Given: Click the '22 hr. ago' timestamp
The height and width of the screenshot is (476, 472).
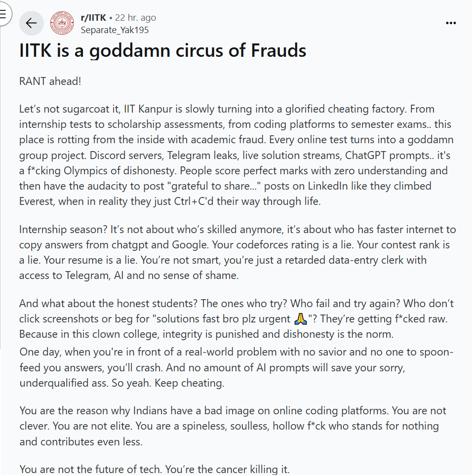Looking at the screenshot, I should click(x=135, y=18).
